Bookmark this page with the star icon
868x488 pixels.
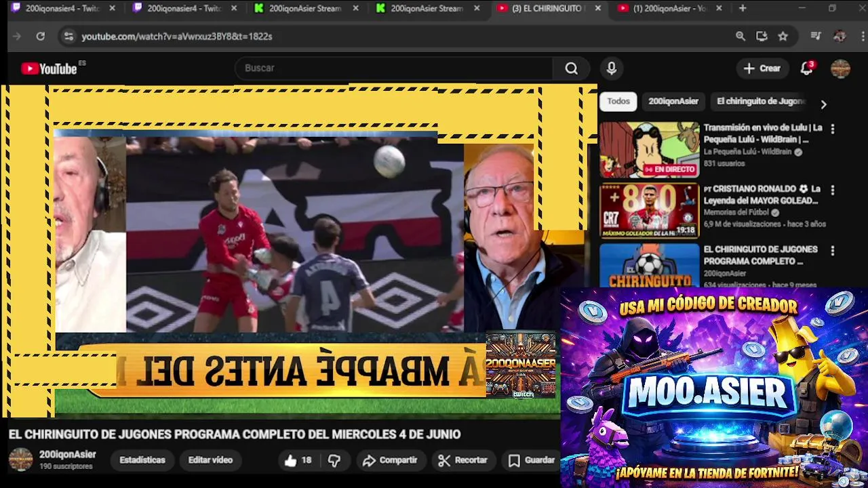pyautogui.click(x=783, y=37)
